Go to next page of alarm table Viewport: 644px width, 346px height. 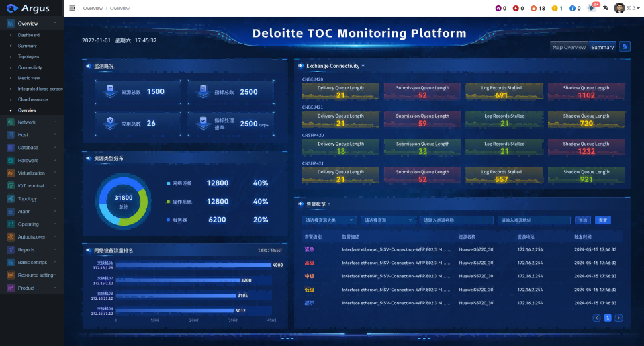pyautogui.click(x=618, y=318)
